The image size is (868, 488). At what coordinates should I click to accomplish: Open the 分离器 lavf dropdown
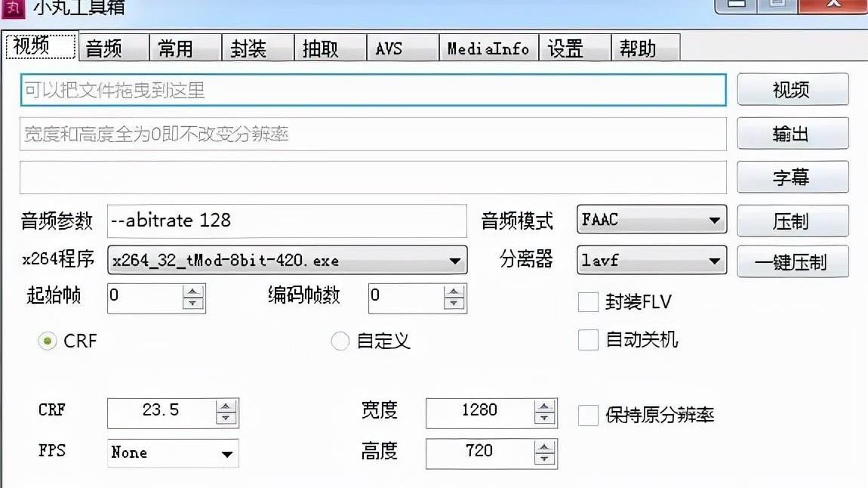tap(716, 261)
